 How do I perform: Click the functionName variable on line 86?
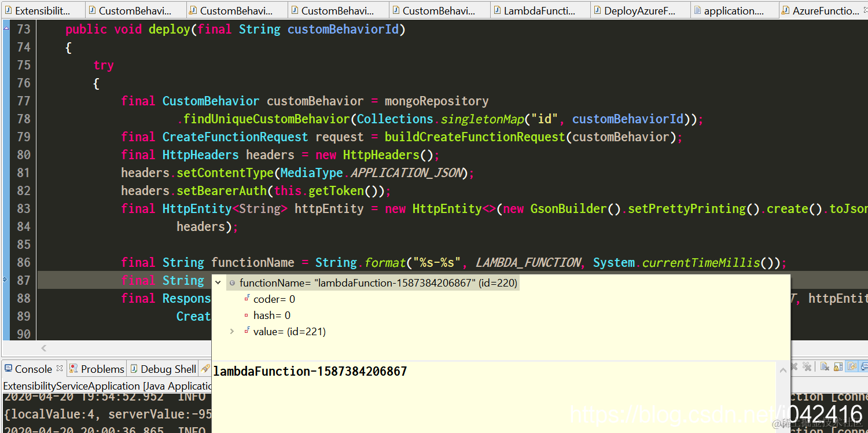tap(253, 262)
